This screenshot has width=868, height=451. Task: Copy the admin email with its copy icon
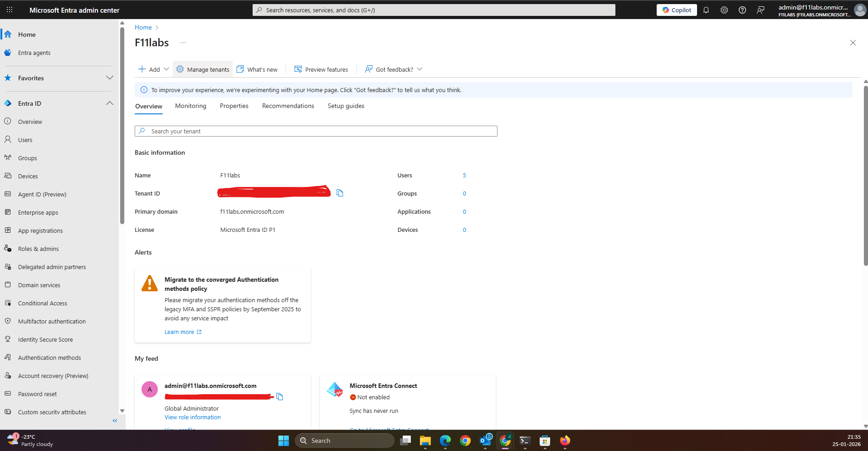(x=279, y=396)
